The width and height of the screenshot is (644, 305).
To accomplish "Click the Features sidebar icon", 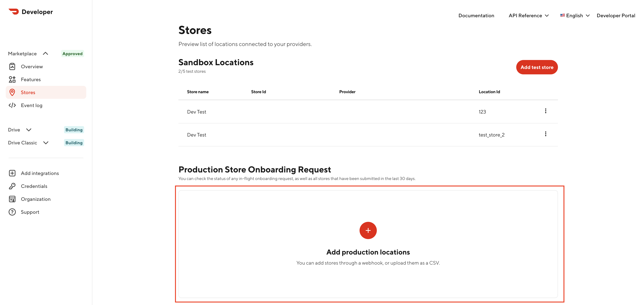I will coord(12,79).
